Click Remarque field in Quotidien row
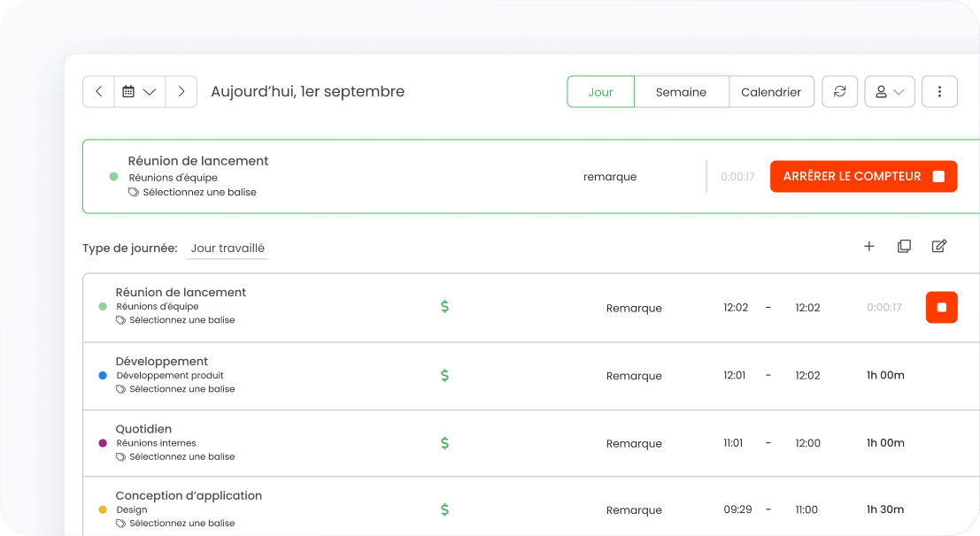The width and height of the screenshot is (980, 536). coord(634,443)
